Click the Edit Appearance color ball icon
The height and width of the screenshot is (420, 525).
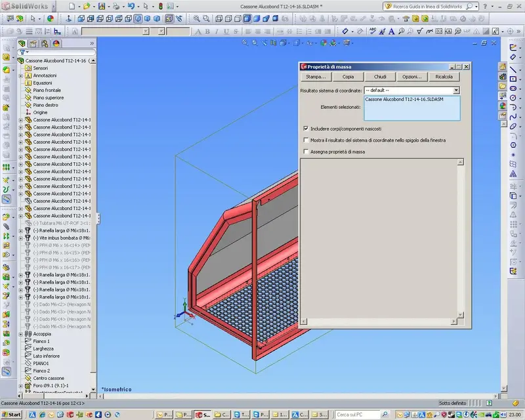(51, 19)
